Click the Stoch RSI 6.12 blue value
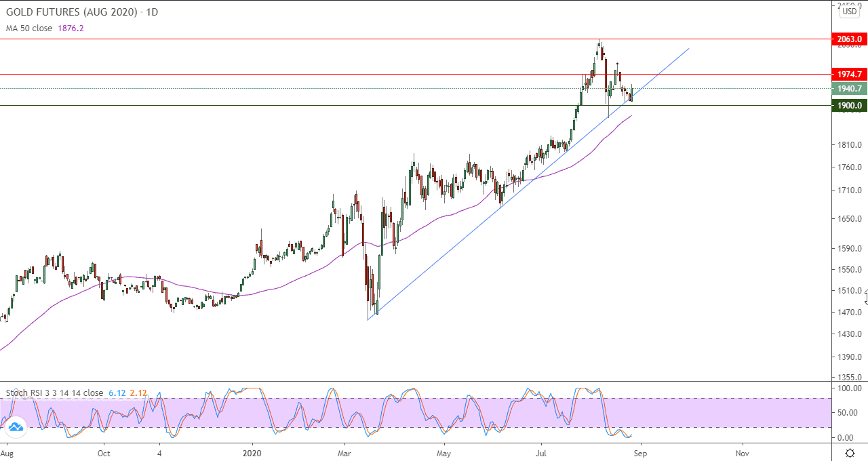This screenshot has width=868, height=461. [x=117, y=393]
